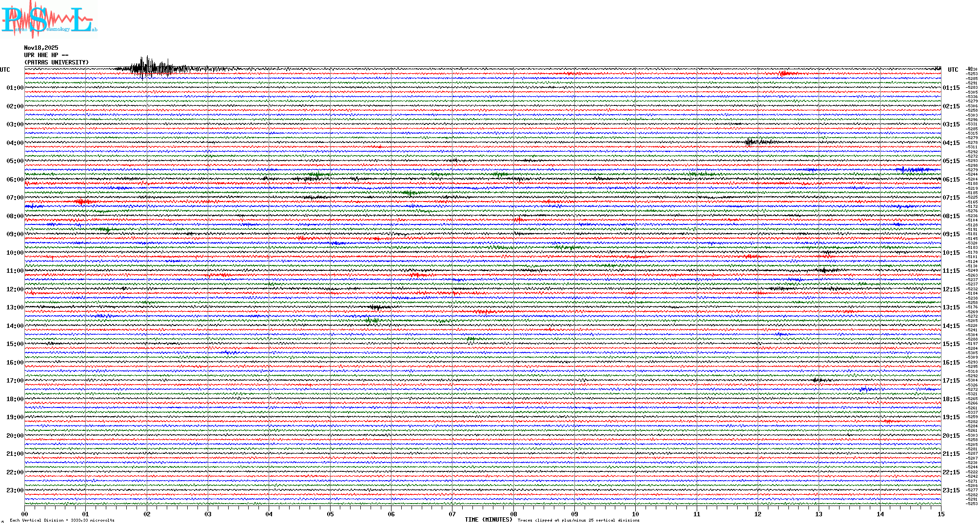Click the 23:00 left time label

pos(15,490)
